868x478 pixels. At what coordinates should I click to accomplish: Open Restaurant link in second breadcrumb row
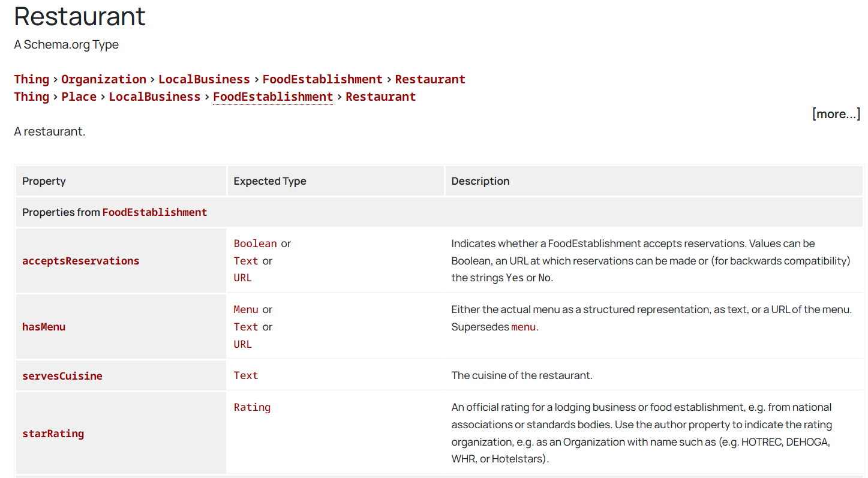pyautogui.click(x=380, y=97)
